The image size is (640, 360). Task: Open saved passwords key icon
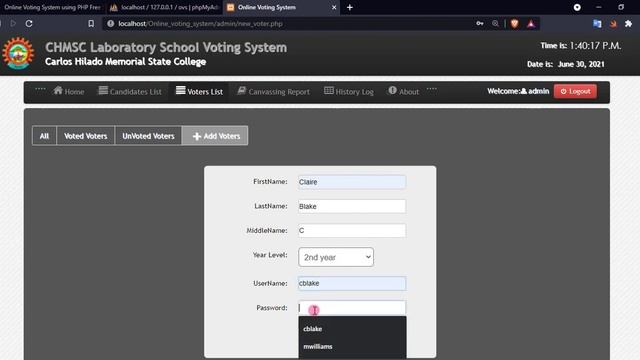(480, 24)
